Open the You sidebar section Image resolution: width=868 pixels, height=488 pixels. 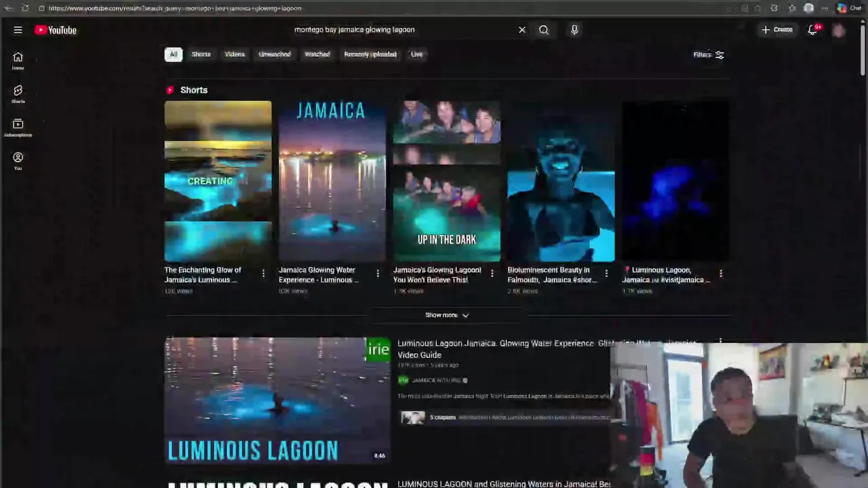(x=18, y=161)
